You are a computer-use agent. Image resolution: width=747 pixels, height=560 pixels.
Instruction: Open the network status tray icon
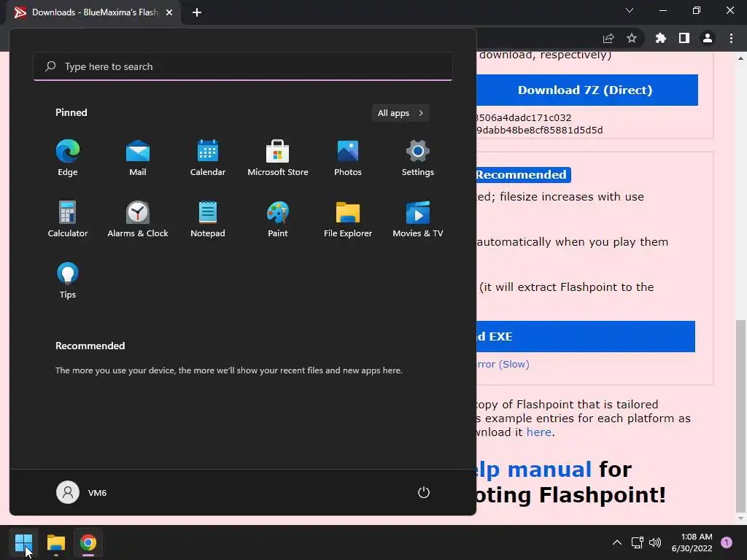click(637, 542)
